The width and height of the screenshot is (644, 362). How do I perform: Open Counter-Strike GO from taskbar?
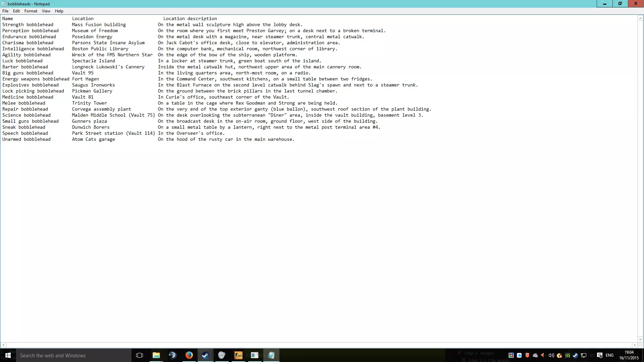[238, 355]
